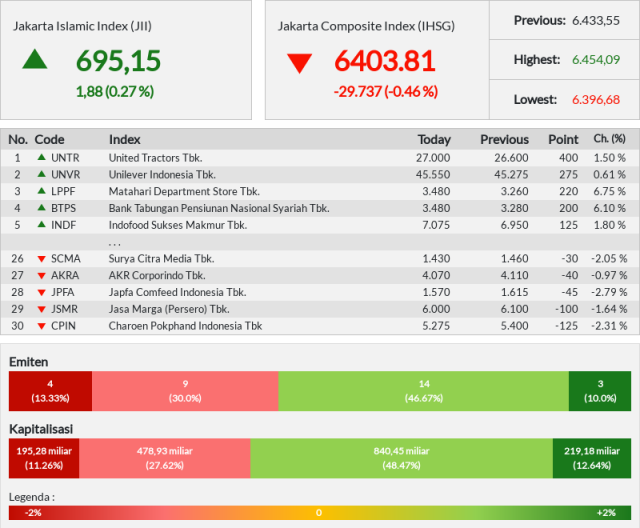The image size is (640, 528).
Task: Click the red down arrow for CPIN
Action: [41, 326]
